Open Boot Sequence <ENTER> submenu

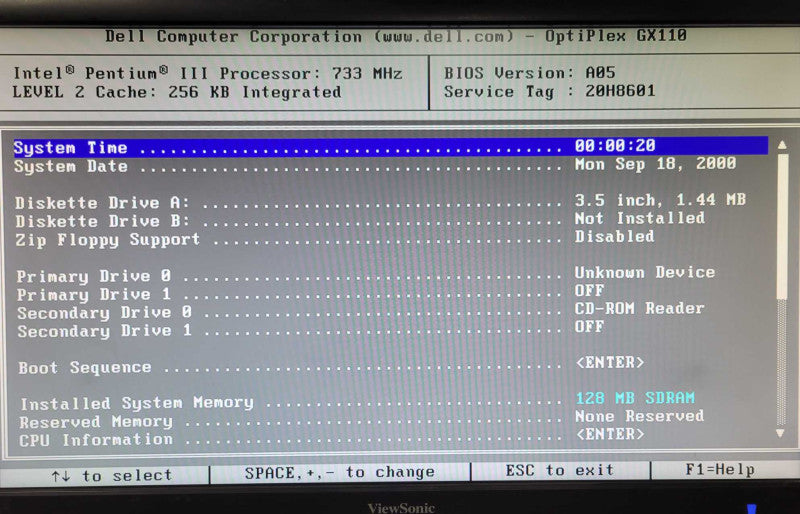[610, 362]
